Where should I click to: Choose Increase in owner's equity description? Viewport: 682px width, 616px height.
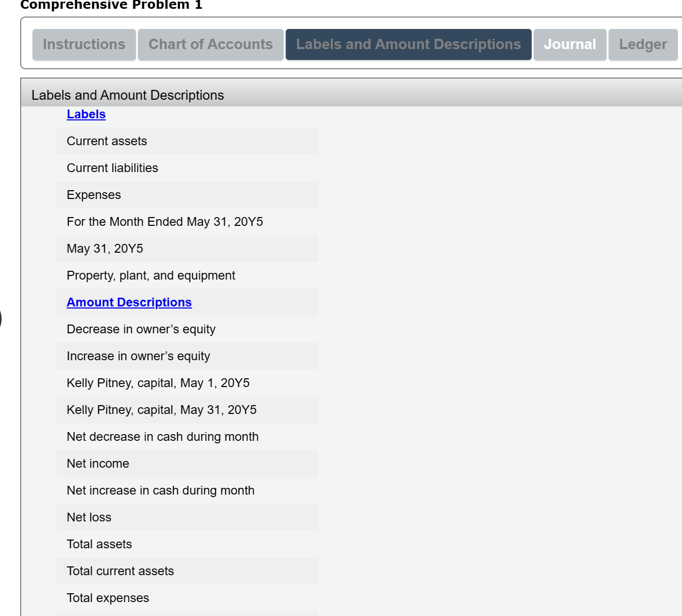click(138, 356)
